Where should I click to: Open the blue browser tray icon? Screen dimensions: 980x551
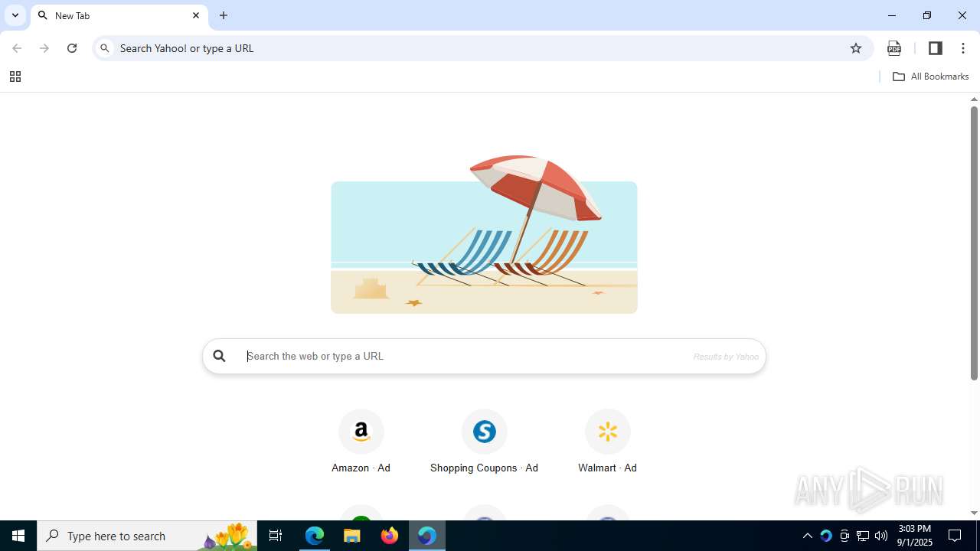coord(826,536)
